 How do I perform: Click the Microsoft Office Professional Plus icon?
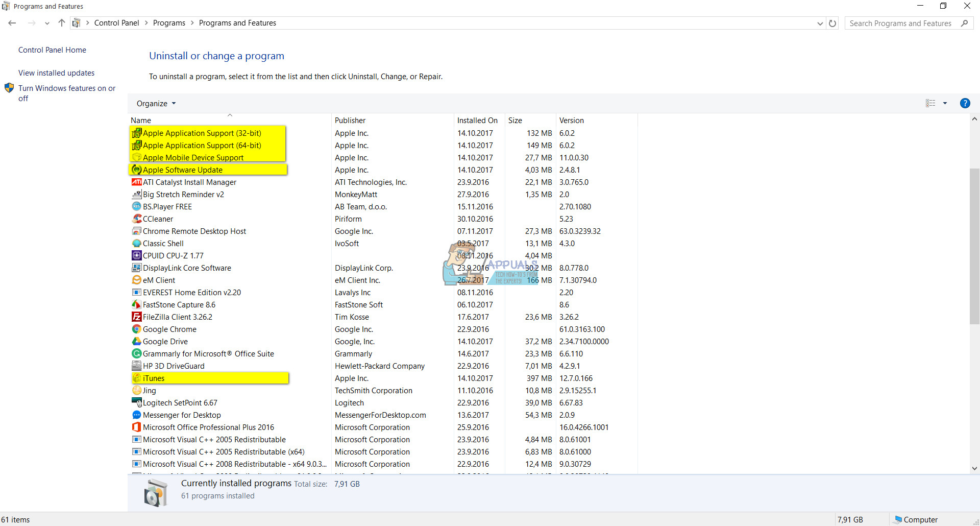[x=137, y=427]
